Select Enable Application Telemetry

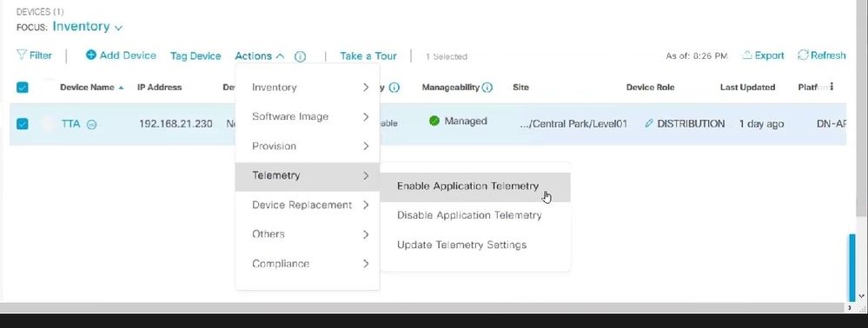475,187
